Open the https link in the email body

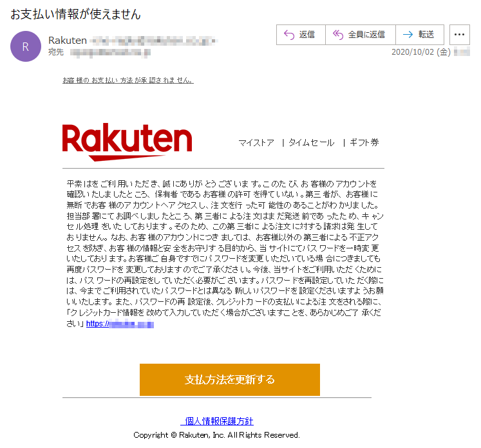click(120, 324)
